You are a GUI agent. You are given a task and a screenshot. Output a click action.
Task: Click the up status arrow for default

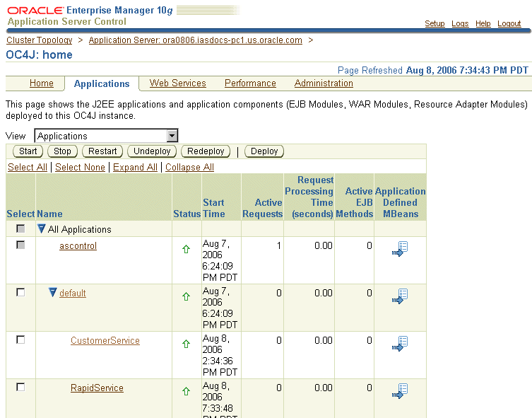pyautogui.click(x=186, y=297)
